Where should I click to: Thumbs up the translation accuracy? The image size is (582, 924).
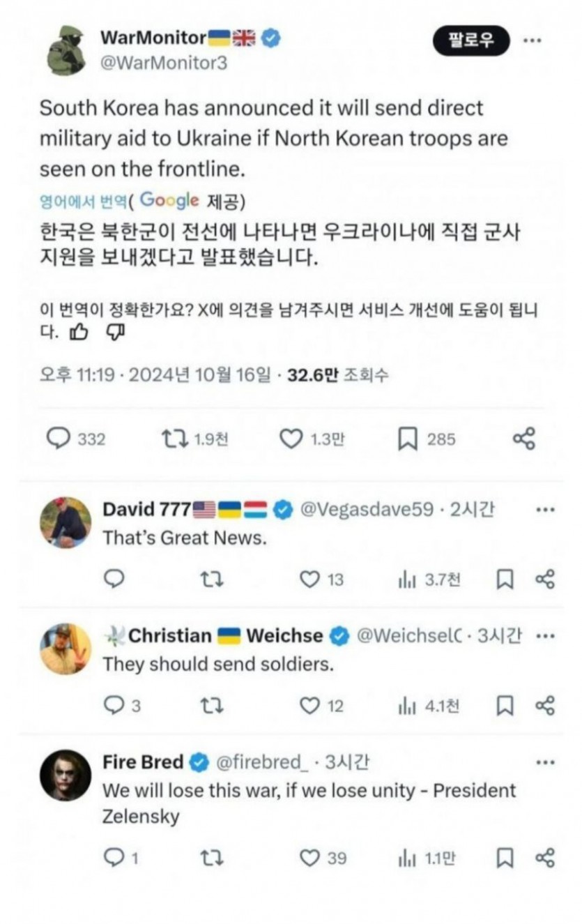[x=79, y=333]
